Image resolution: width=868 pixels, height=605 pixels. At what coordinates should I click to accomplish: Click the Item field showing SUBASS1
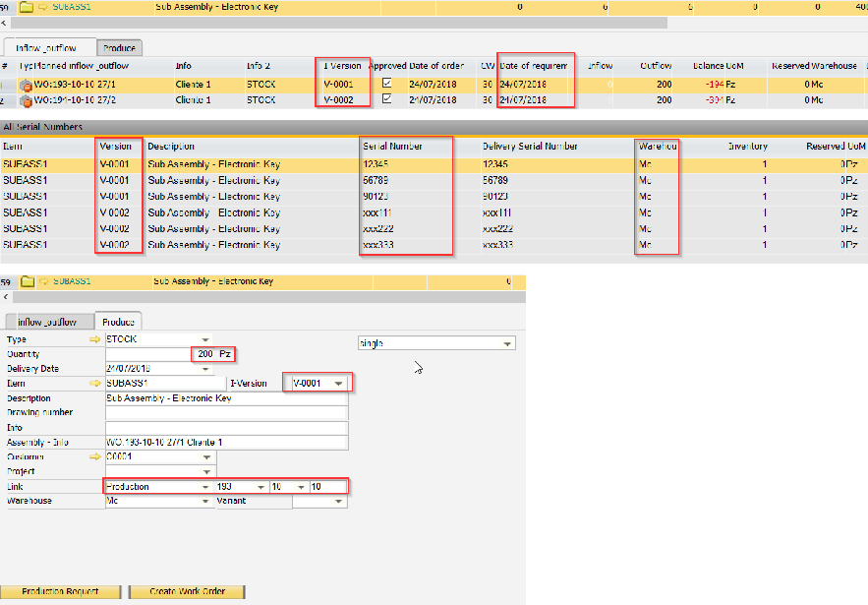165,383
